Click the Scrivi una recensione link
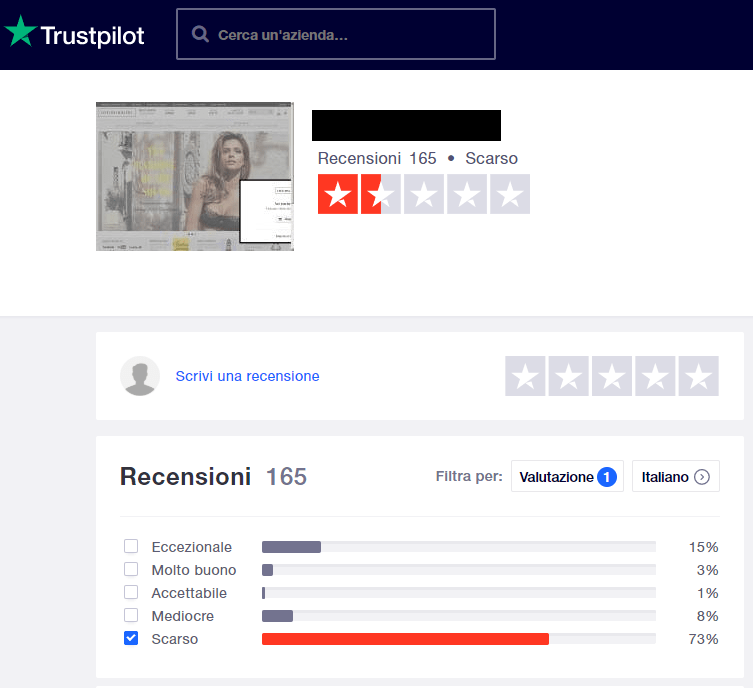The image size is (753, 688). [x=247, y=376]
